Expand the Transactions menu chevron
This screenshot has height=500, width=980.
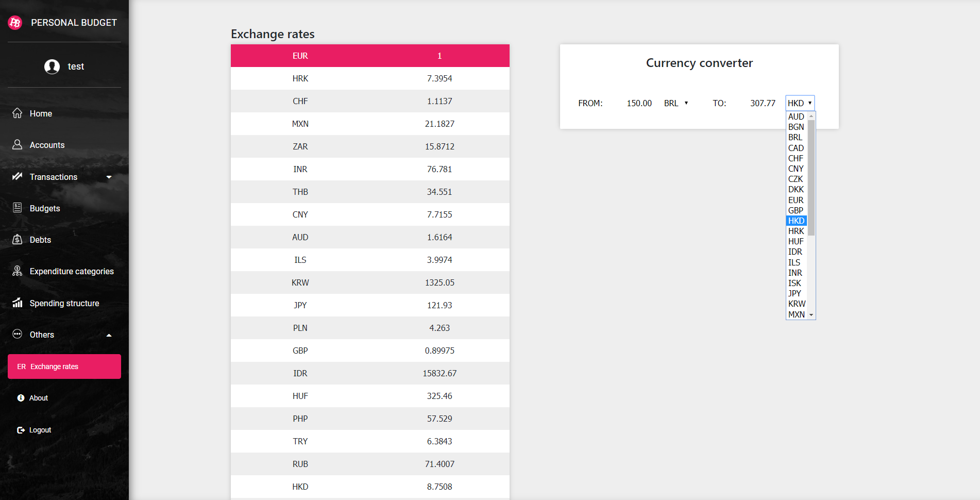[x=109, y=177]
